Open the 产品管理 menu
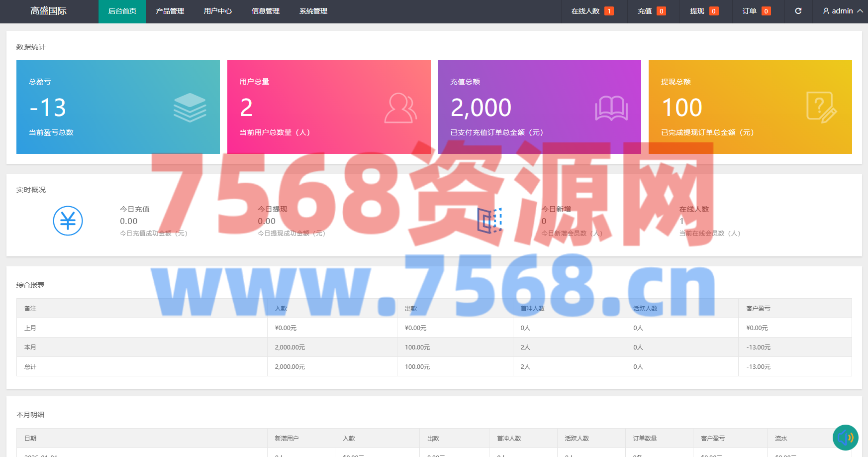 (170, 11)
